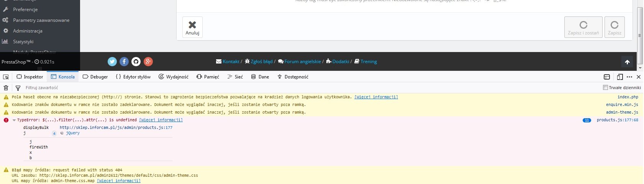
Task: Open the products.js:177:68 source location
Action: coord(618,120)
